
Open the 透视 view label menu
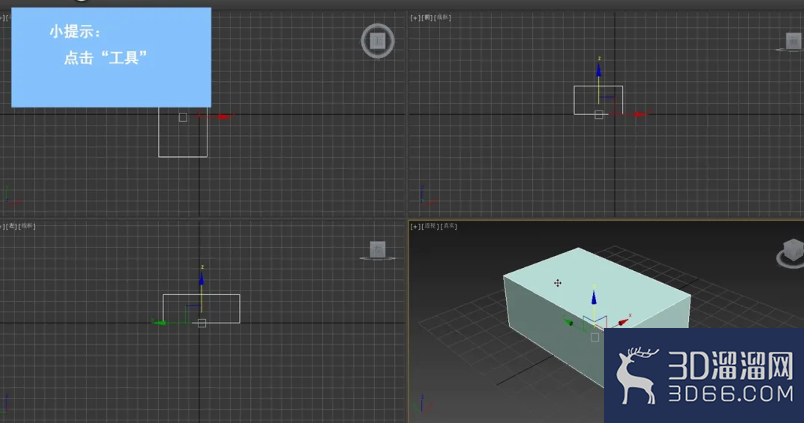[x=430, y=226]
